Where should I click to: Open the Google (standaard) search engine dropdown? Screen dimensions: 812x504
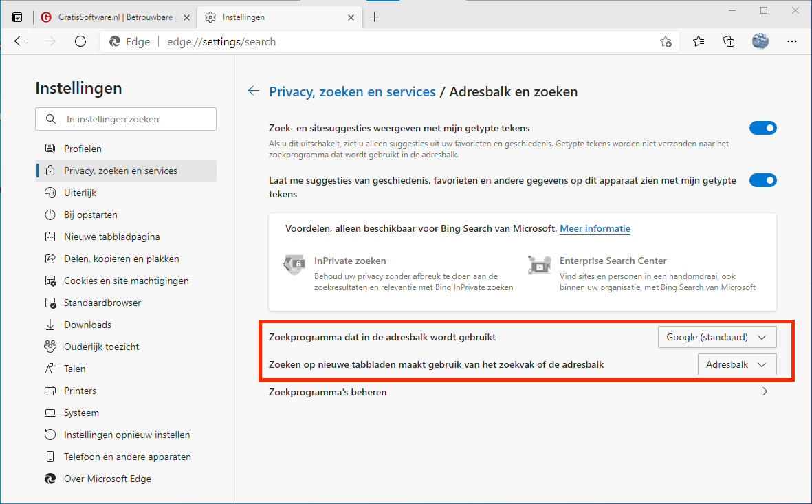point(716,337)
